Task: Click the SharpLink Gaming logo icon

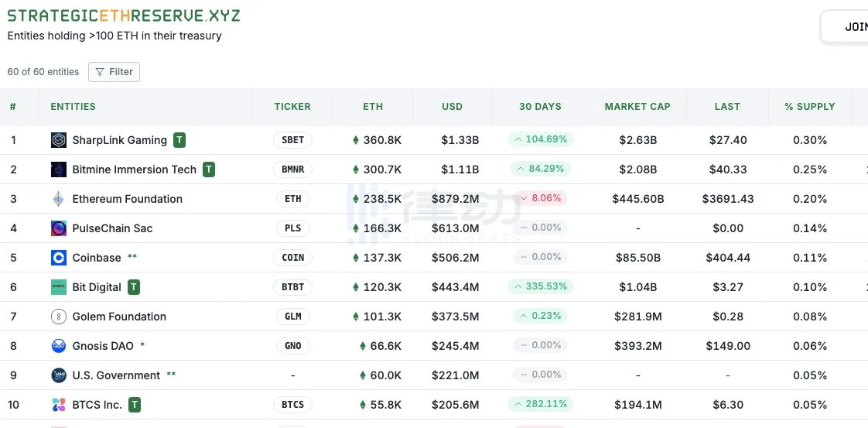Action: [59, 140]
